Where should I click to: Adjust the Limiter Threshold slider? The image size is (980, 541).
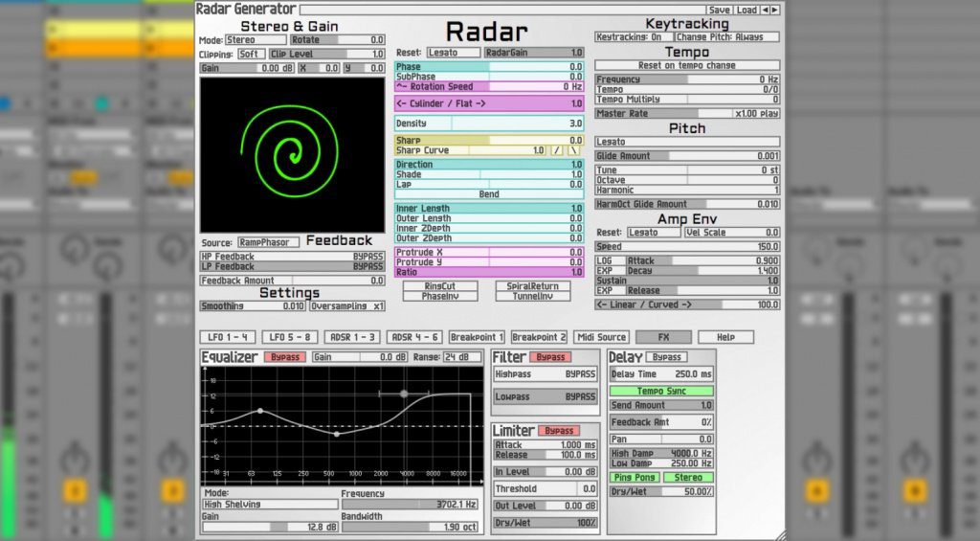[545, 489]
